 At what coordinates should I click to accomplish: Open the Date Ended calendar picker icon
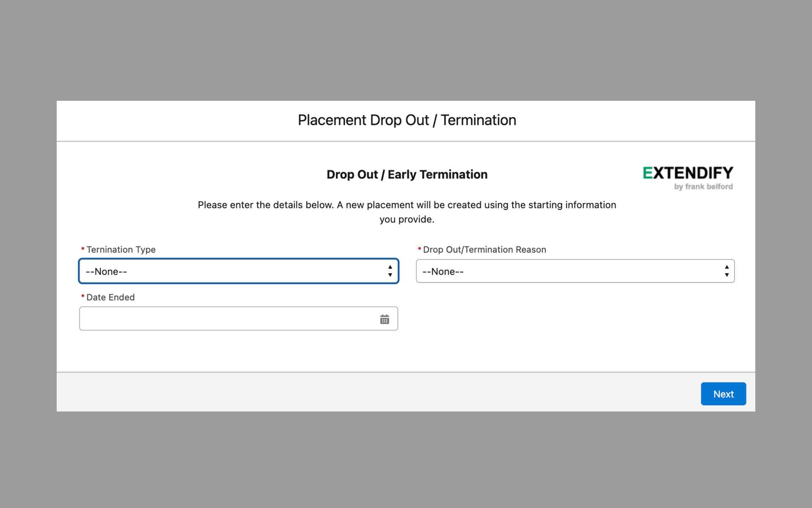[x=384, y=319]
